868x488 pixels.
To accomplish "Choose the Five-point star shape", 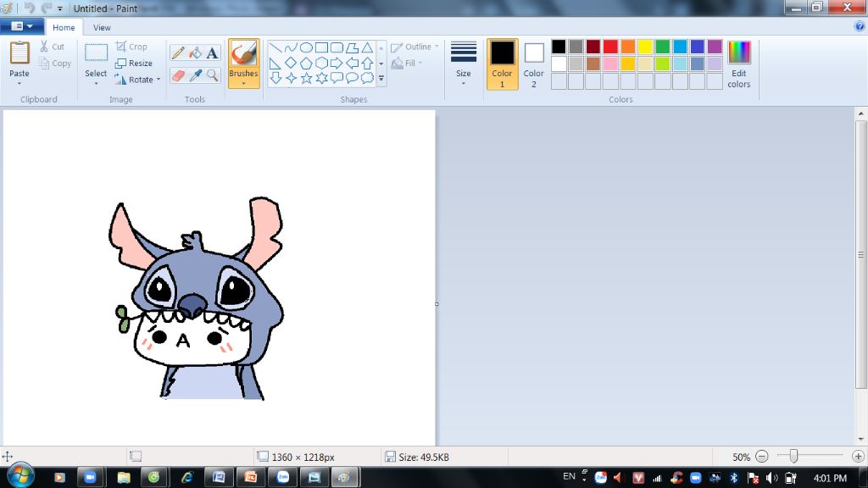I will point(306,78).
